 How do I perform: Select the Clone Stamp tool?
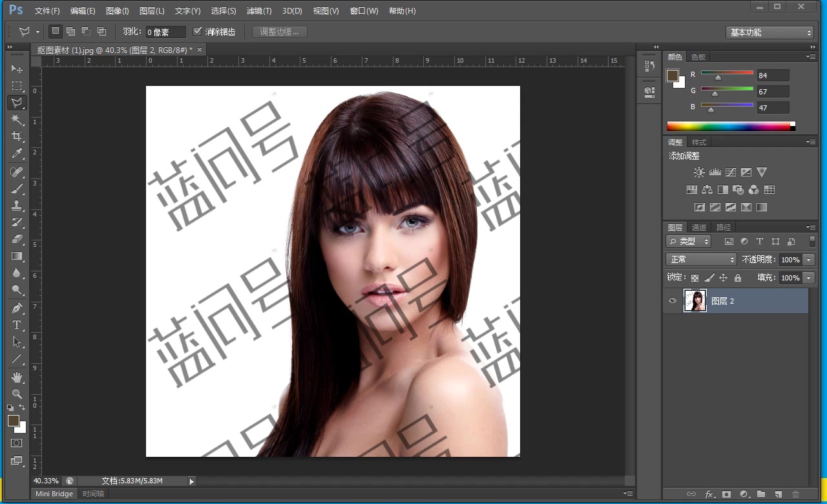(17, 205)
